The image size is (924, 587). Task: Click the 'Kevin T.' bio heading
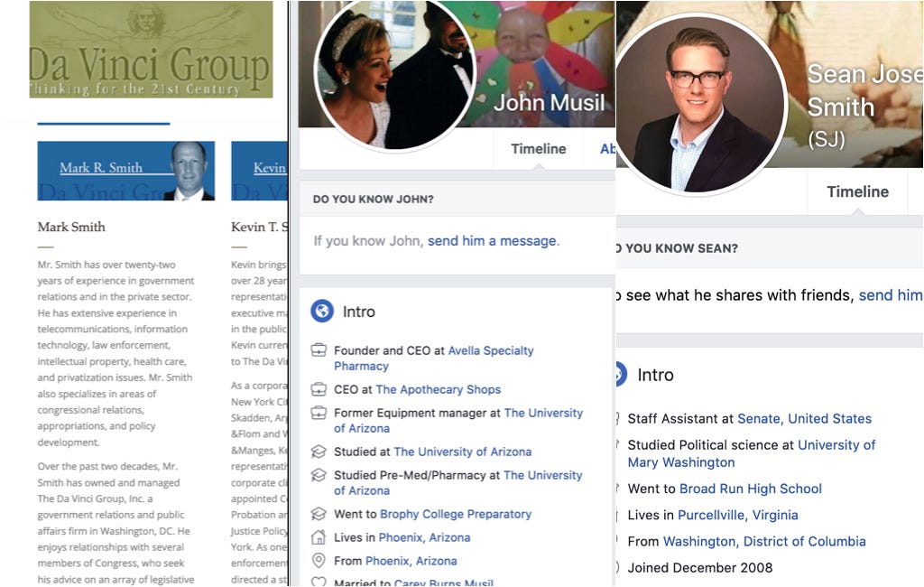(259, 228)
